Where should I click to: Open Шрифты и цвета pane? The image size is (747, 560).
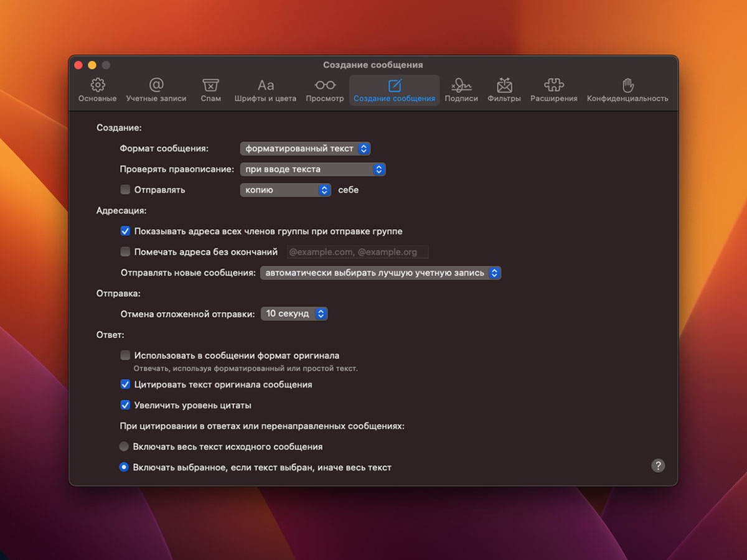pos(265,90)
